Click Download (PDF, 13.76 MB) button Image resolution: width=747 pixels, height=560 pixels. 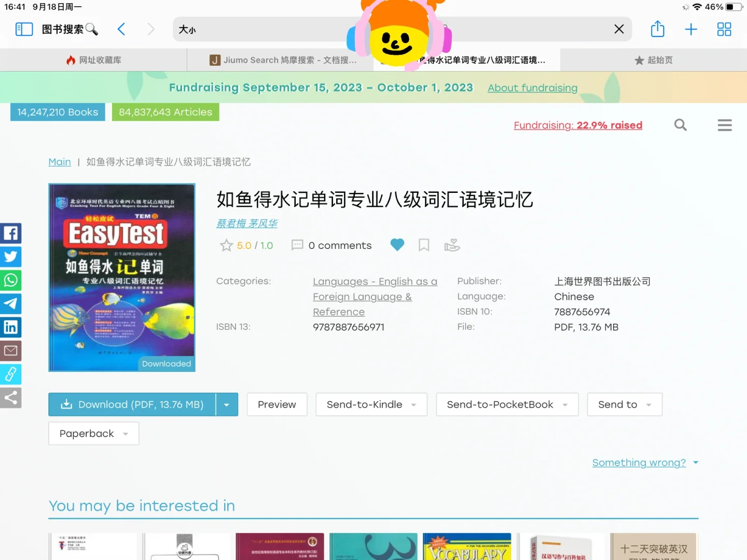pyautogui.click(x=132, y=404)
